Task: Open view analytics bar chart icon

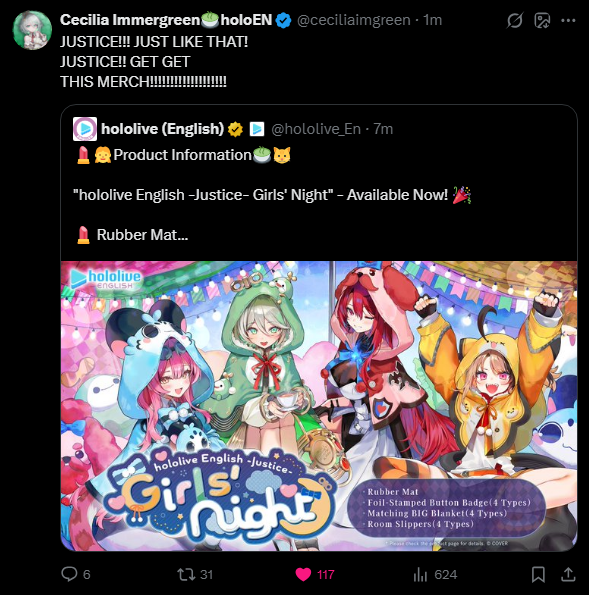Action: point(420,575)
